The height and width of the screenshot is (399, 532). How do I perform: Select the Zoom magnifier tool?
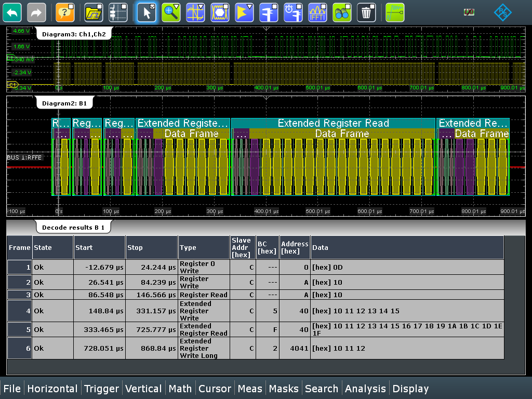pyautogui.click(x=171, y=12)
